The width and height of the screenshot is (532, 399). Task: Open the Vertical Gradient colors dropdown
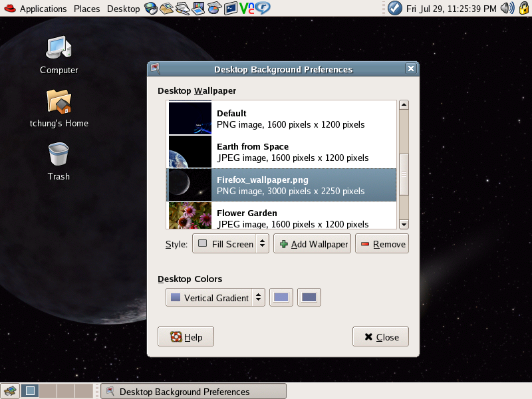pos(215,297)
